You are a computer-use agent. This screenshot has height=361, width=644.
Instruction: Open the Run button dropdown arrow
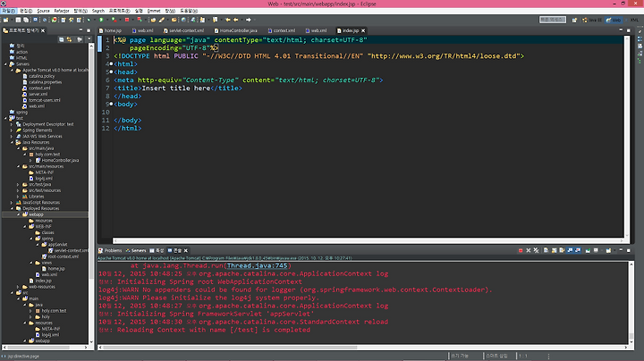(106, 20)
